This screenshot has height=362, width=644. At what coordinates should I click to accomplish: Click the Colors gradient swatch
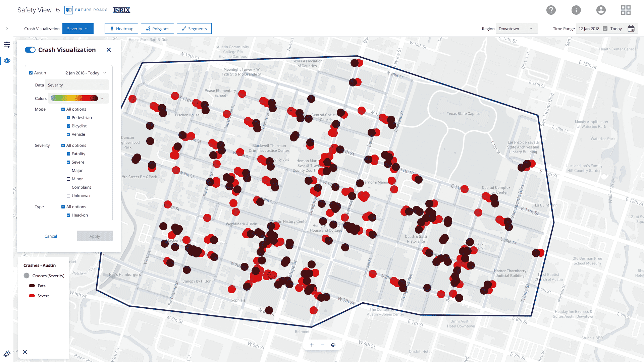pyautogui.click(x=74, y=98)
